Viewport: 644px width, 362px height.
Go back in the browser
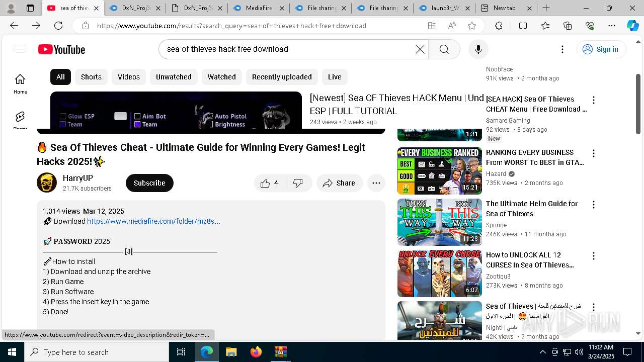tap(14, 26)
